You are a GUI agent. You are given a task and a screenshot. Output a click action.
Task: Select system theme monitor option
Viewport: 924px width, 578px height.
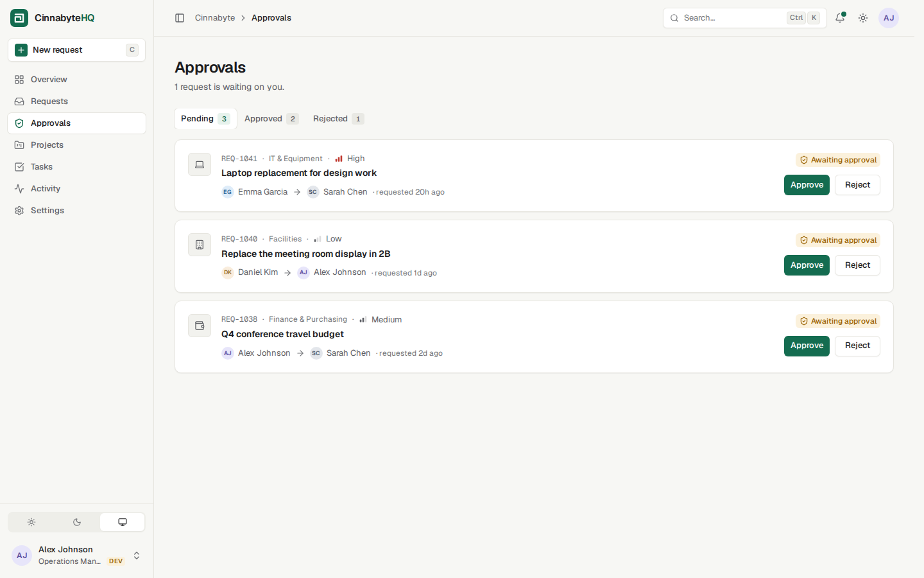(123, 522)
